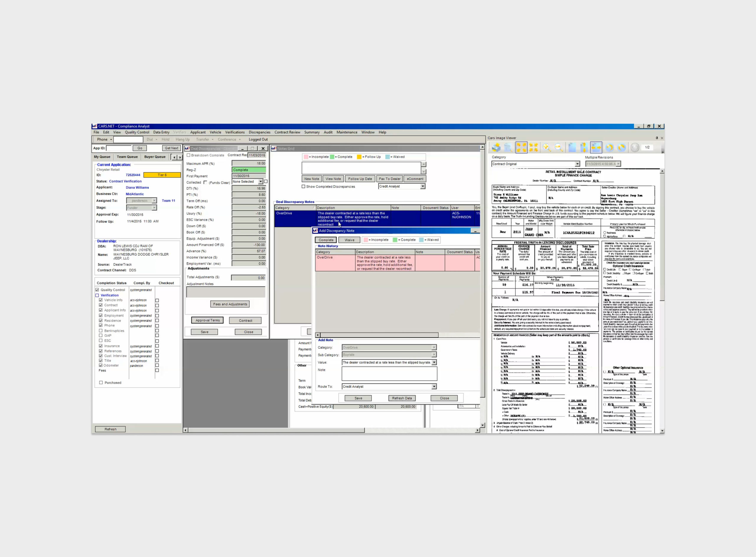This screenshot has height=557, width=756.
Task: Rotate the image clockwise
Action: [622, 147]
